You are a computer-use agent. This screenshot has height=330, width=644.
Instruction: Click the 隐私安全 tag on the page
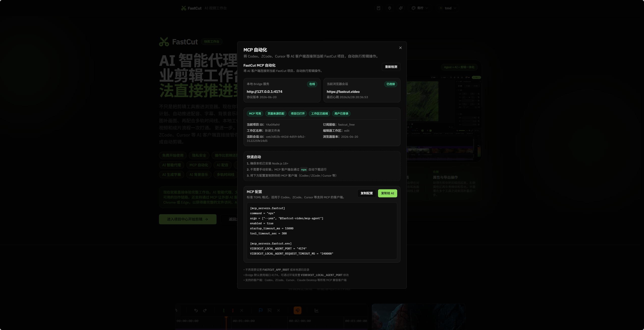pyautogui.click(x=199, y=155)
